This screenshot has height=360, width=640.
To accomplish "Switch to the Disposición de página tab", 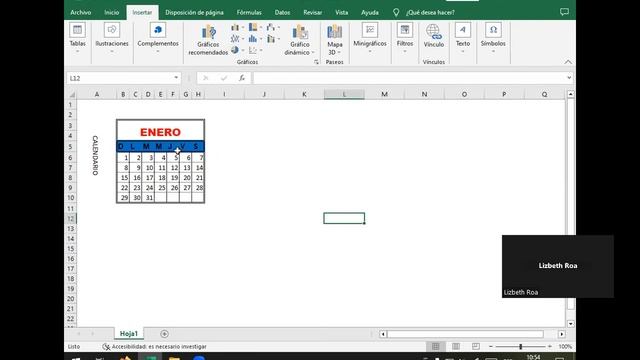I will click(x=194, y=13).
